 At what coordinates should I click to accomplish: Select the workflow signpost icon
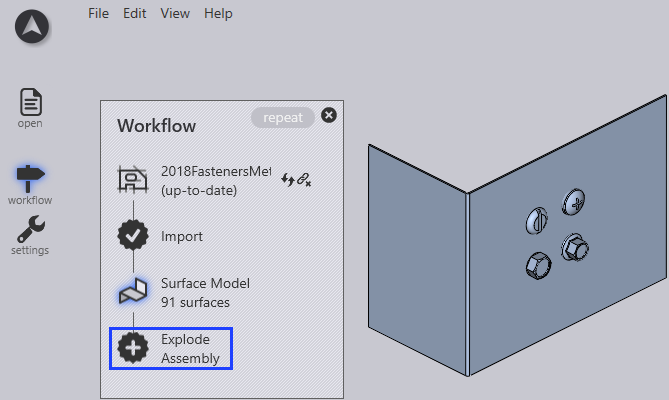tap(31, 177)
